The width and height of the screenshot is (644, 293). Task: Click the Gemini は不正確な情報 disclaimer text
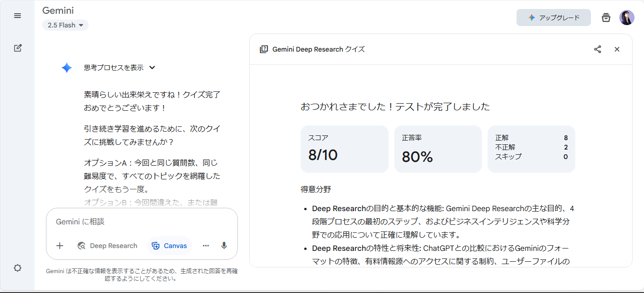pos(142,275)
